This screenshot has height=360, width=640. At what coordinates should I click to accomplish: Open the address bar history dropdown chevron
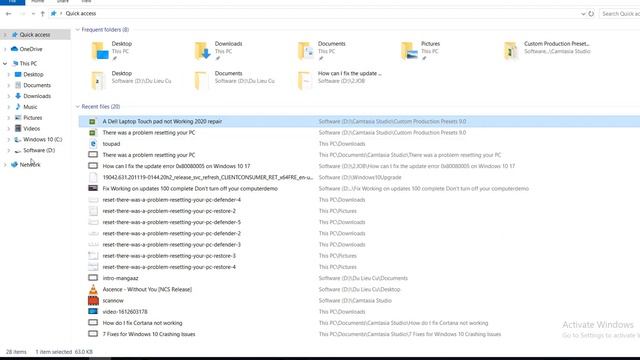(583, 14)
